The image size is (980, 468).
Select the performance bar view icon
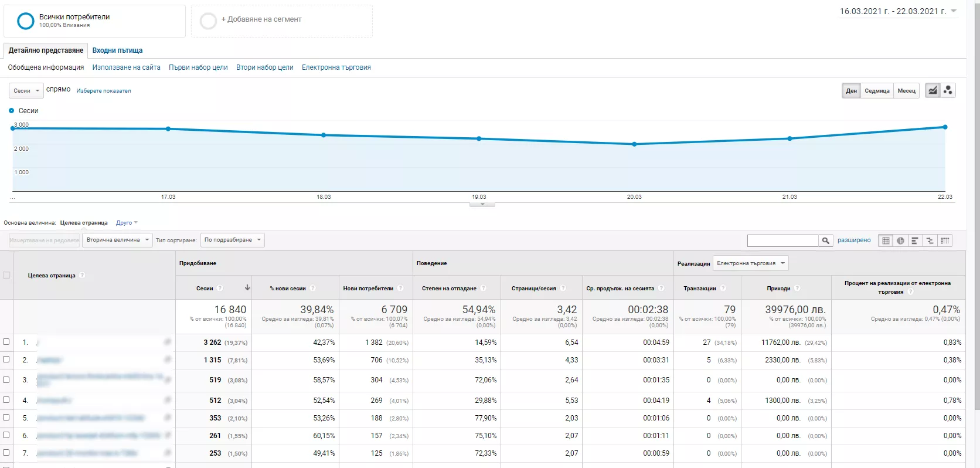coord(915,240)
